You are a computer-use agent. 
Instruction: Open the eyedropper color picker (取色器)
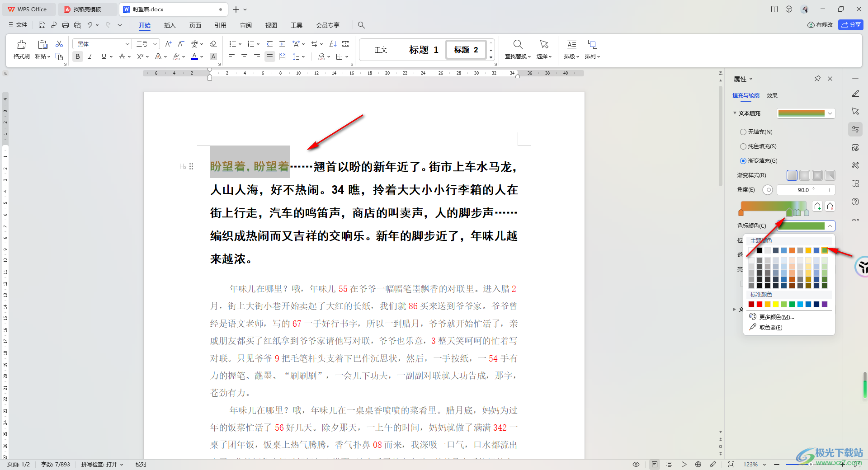(766, 327)
